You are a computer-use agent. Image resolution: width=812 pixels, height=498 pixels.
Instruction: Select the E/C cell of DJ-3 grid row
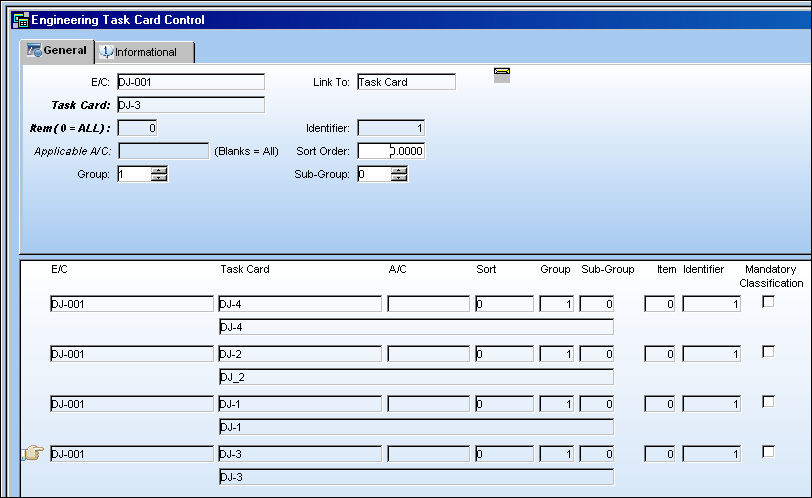[132, 454]
